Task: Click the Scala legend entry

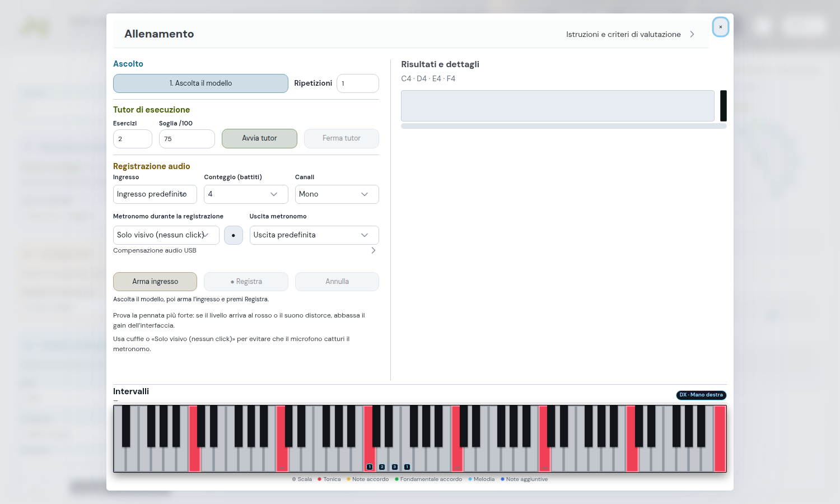Action: click(x=302, y=479)
